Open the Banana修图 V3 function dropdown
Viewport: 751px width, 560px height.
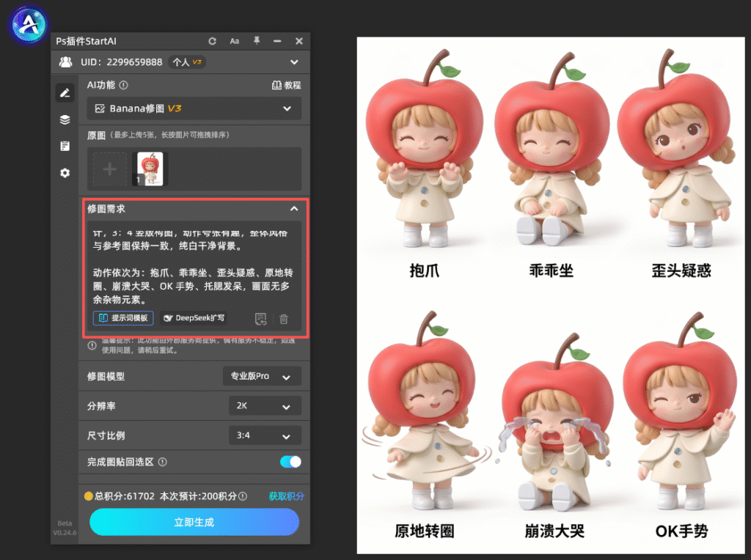(x=194, y=108)
